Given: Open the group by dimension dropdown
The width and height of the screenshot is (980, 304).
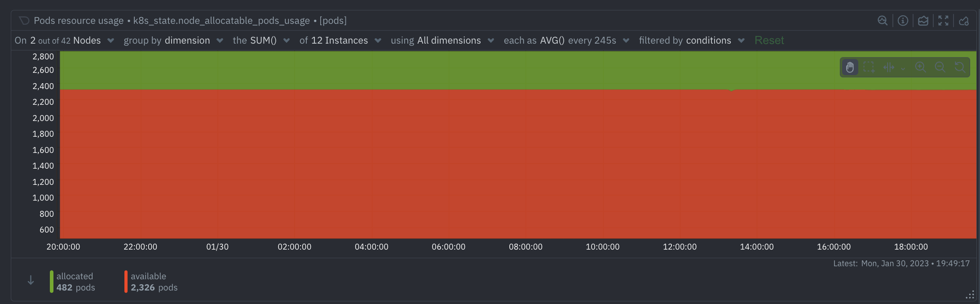Looking at the screenshot, I should click(173, 40).
